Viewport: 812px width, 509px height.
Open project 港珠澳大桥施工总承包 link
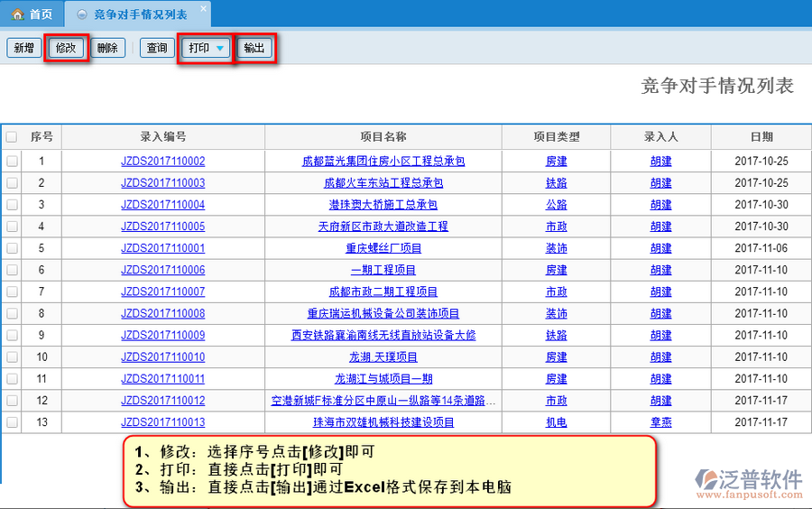pyautogui.click(x=383, y=205)
